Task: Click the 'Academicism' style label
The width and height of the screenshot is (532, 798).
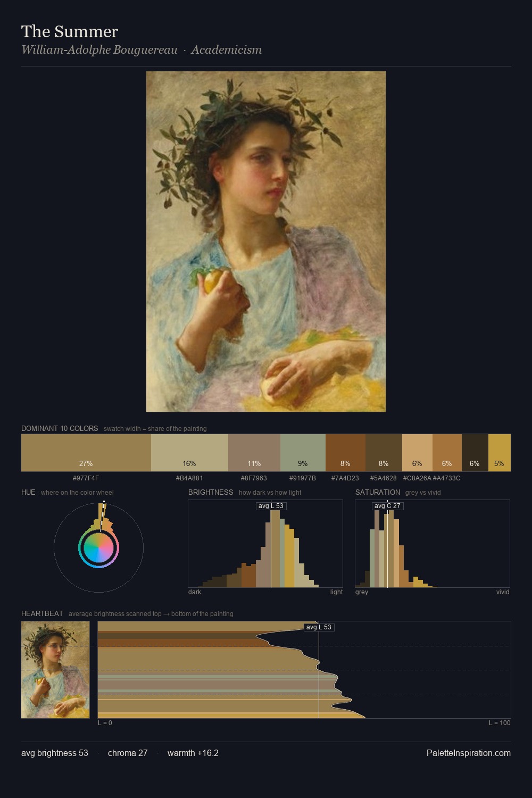Action: (x=227, y=50)
